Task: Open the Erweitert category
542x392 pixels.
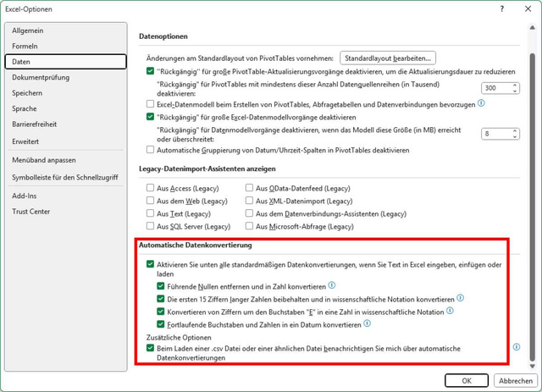Action: tap(66, 141)
